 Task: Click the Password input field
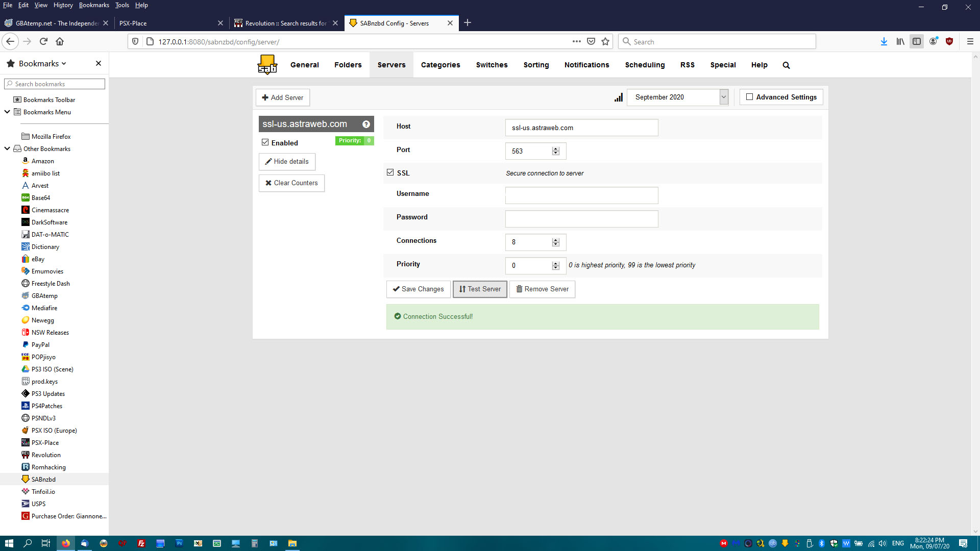pyautogui.click(x=582, y=219)
